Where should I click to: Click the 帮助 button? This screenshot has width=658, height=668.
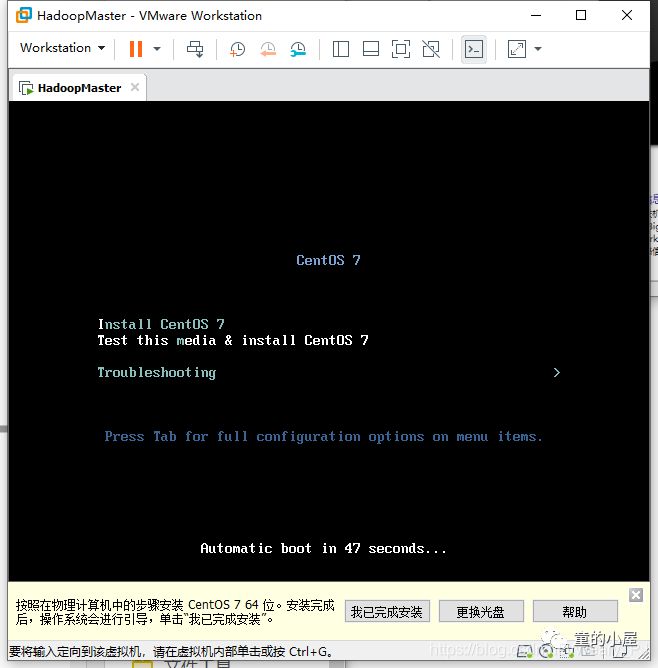point(575,612)
